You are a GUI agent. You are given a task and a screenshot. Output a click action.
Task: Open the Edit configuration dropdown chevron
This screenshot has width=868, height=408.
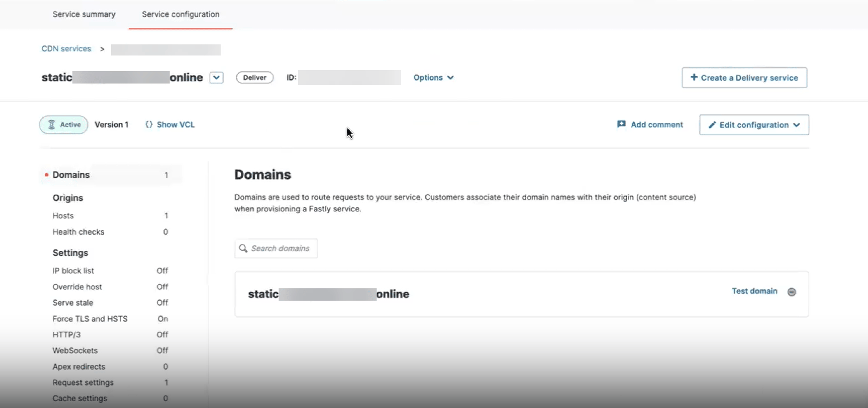click(797, 125)
